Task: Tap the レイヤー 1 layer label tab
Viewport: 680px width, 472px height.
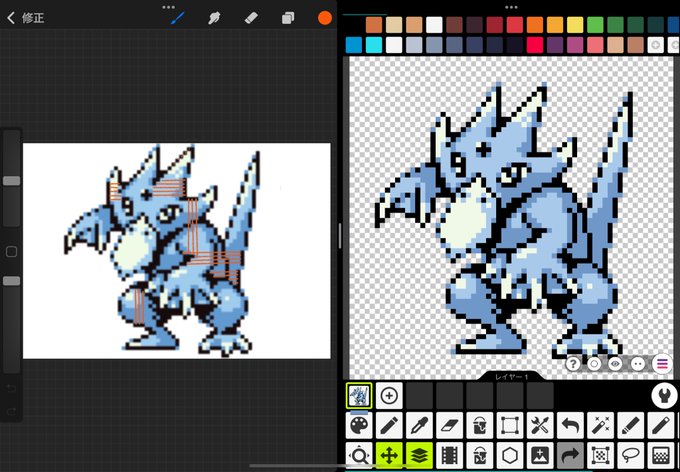Action: point(511,377)
